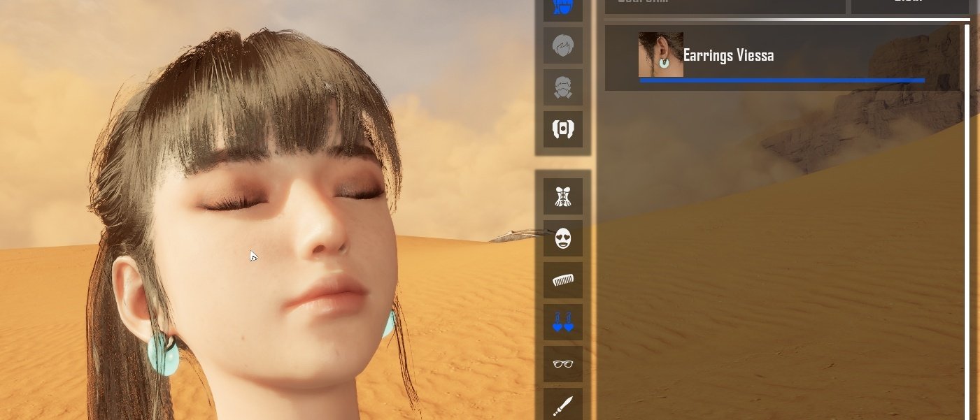
Task: Click the gas mask face icon
Action: (x=563, y=87)
